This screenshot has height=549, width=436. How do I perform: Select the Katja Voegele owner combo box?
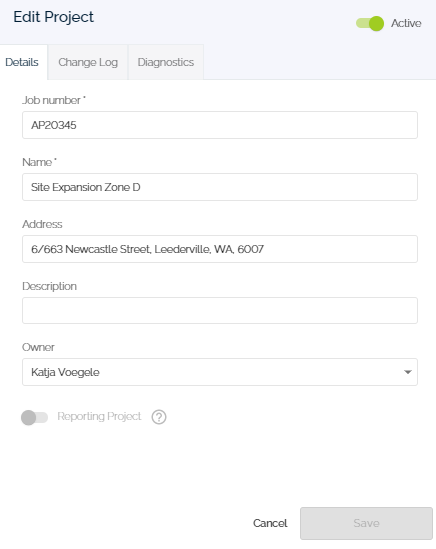[x=220, y=372]
